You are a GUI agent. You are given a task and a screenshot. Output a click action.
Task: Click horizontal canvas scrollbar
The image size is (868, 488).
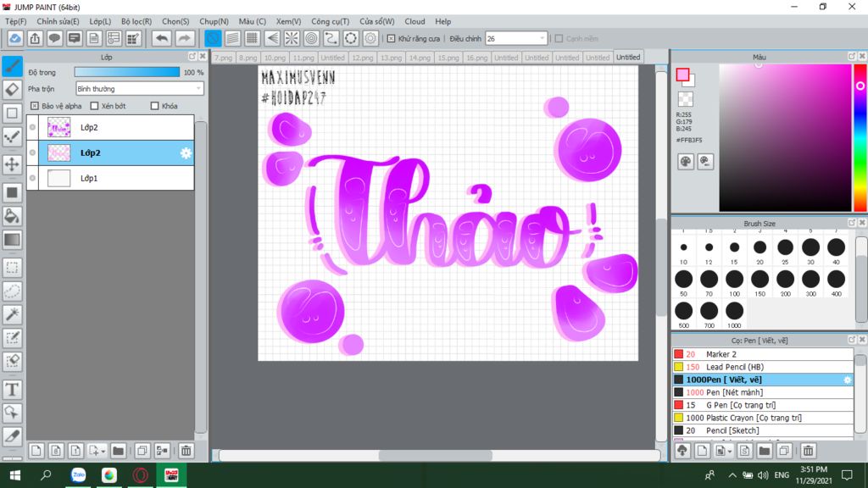coord(435,455)
